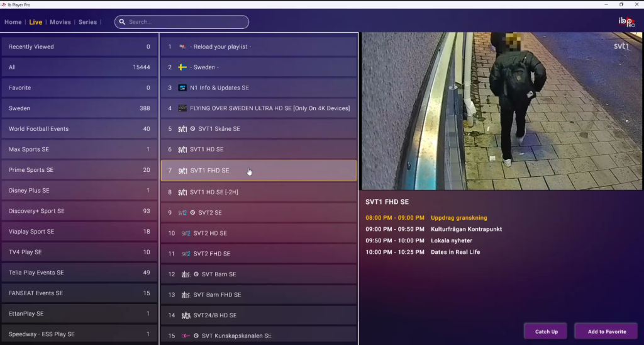
Task: Click Kunskapskanalen logo on channel 15
Action: [186, 336]
